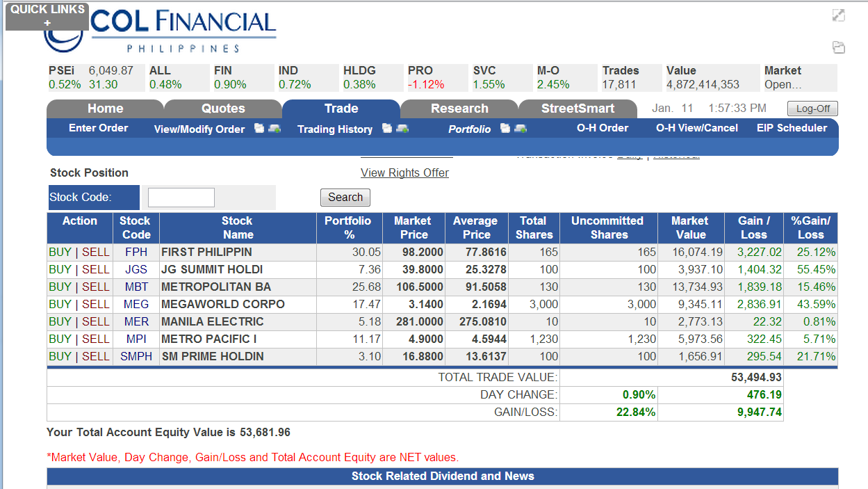Screen dimensions: 868x489
Task: Click BUY for JGS row
Action: point(60,269)
